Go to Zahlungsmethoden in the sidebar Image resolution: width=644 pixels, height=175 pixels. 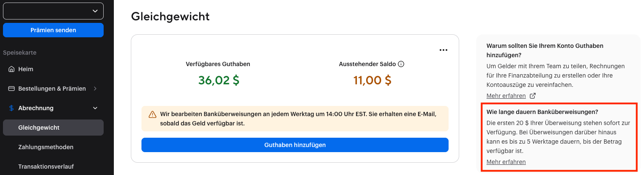point(46,147)
